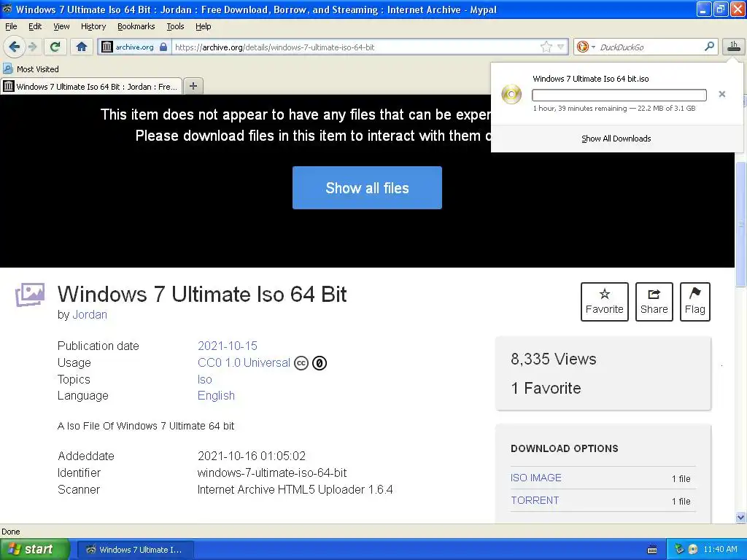Click the keyboard icon in taskbar
747x560 pixels.
pos(652,550)
